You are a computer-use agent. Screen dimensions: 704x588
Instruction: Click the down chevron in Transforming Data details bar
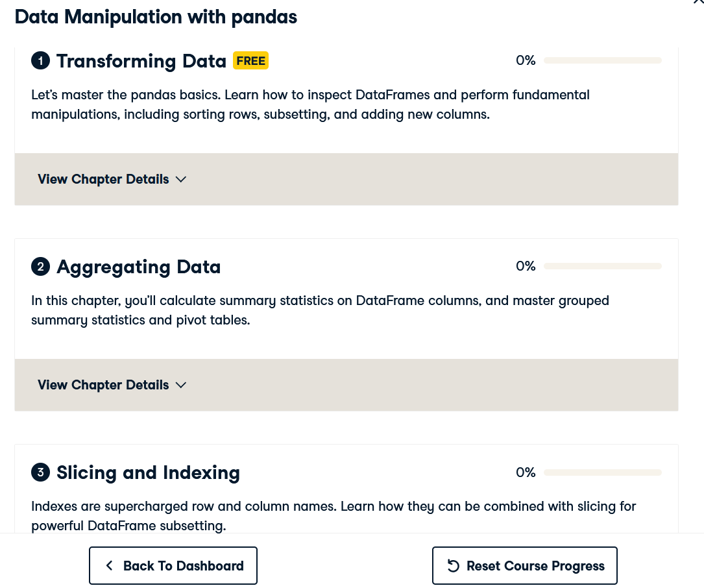coord(181,180)
